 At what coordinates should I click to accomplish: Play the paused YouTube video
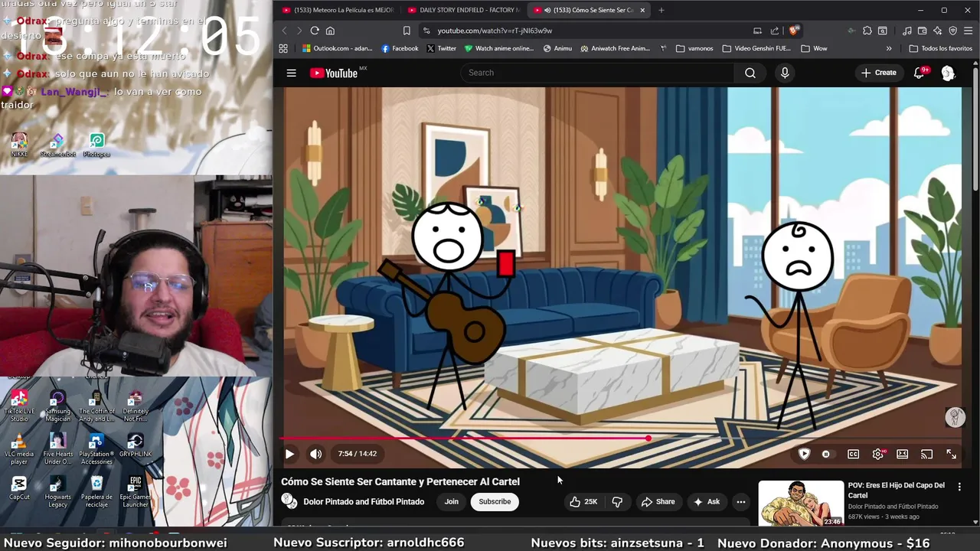pos(289,454)
